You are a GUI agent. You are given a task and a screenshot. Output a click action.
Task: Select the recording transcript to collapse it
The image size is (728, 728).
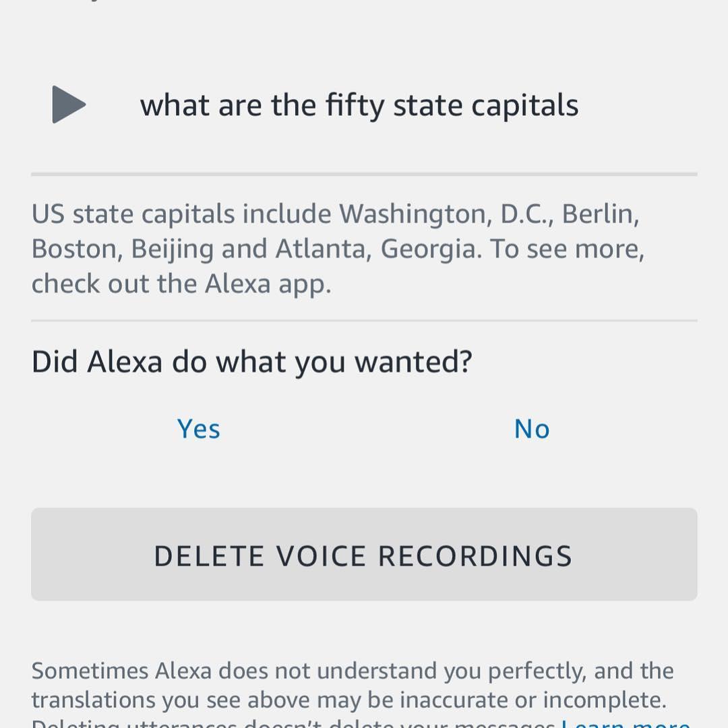point(360,104)
